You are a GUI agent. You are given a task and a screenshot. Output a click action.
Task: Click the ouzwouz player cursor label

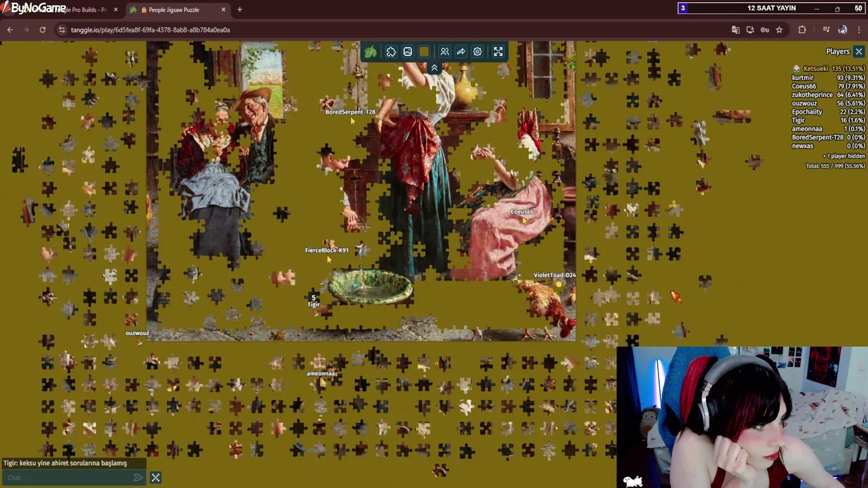(x=137, y=333)
